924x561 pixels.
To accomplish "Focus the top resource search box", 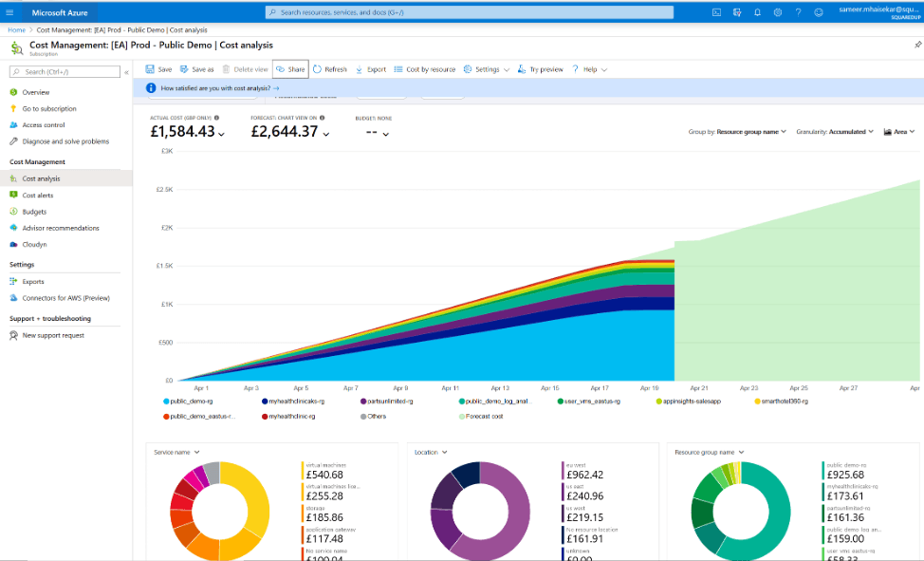I will tap(469, 12).
